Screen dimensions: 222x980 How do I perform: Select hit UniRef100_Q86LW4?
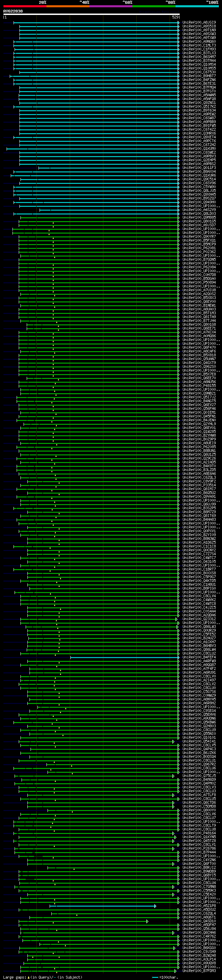click(199, 649)
